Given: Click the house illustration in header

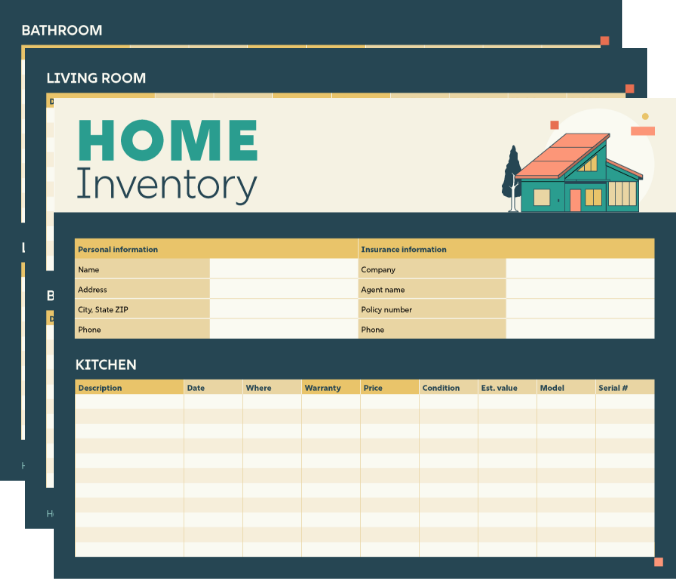Looking at the screenshot, I should (581, 172).
